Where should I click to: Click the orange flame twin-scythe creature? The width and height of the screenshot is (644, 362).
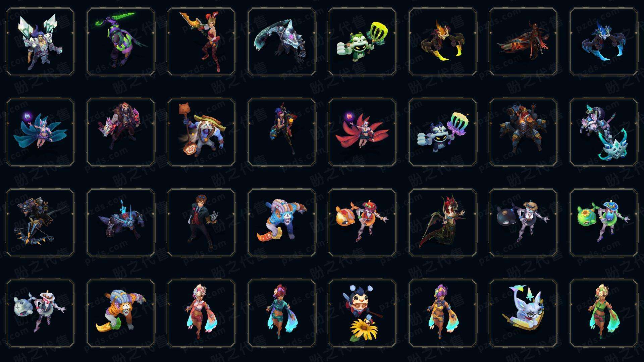click(x=443, y=42)
